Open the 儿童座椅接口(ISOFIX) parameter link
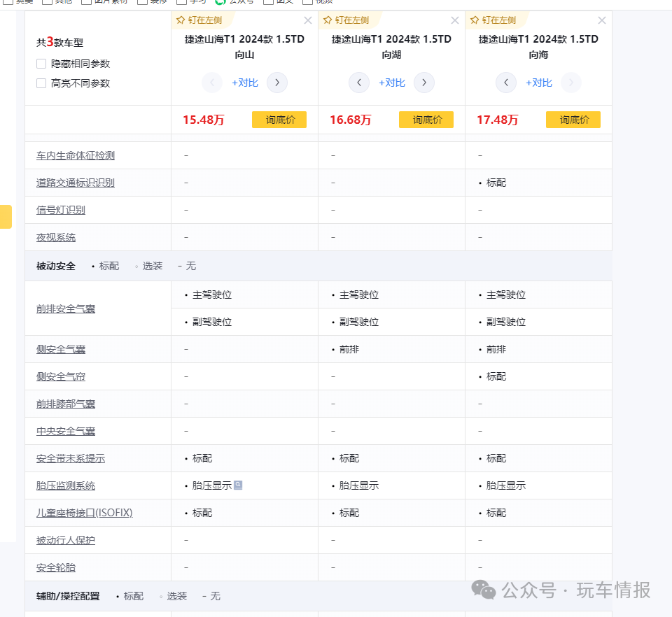This screenshot has height=617, width=672. click(x=85, y=513)
